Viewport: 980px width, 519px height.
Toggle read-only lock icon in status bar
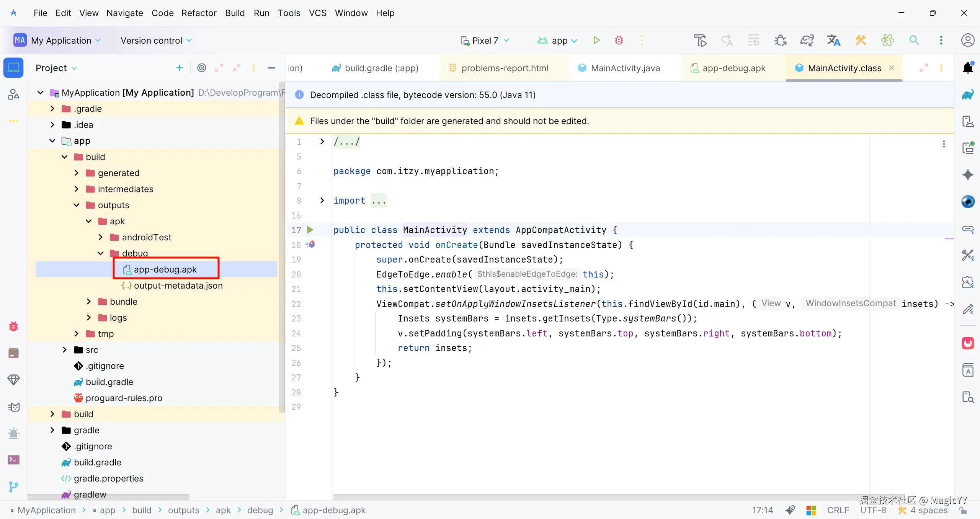tap(964, 511)
